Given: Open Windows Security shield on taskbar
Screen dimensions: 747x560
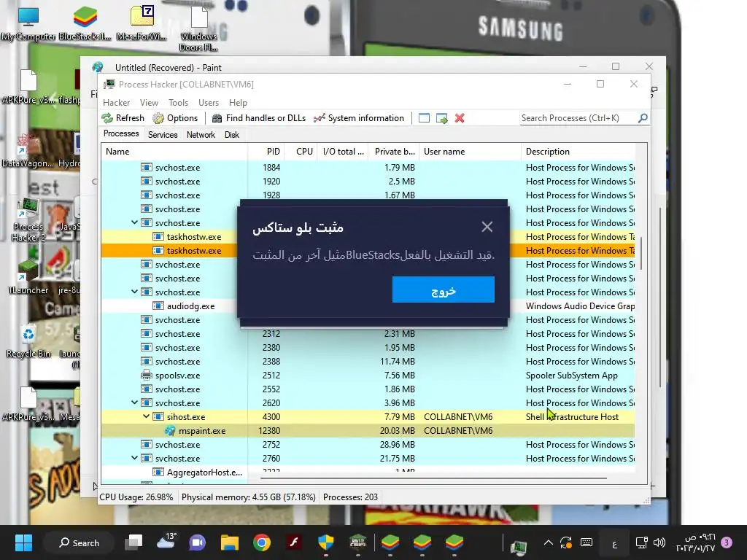Looking at the screenshot, I should (x=326, y=542).
